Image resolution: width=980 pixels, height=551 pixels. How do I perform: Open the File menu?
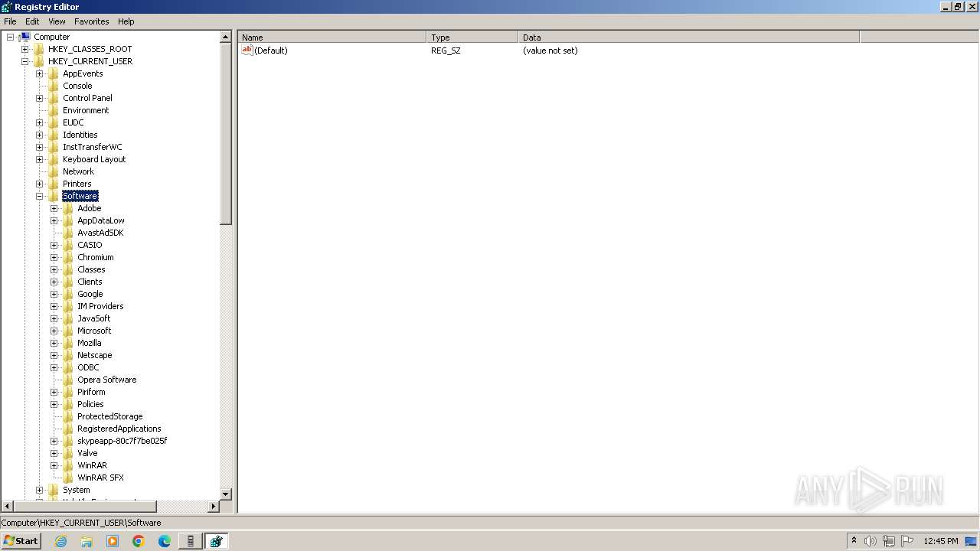pos(10,21)
